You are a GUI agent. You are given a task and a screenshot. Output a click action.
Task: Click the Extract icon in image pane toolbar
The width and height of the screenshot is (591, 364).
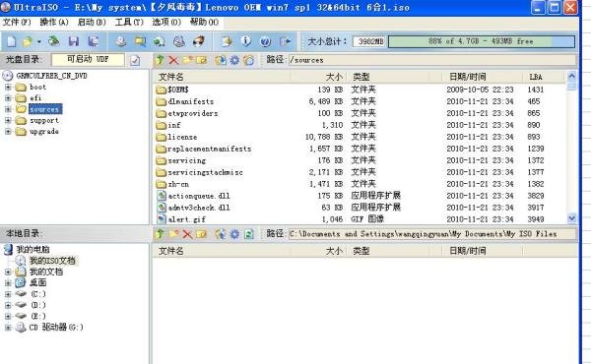(221, 60)
